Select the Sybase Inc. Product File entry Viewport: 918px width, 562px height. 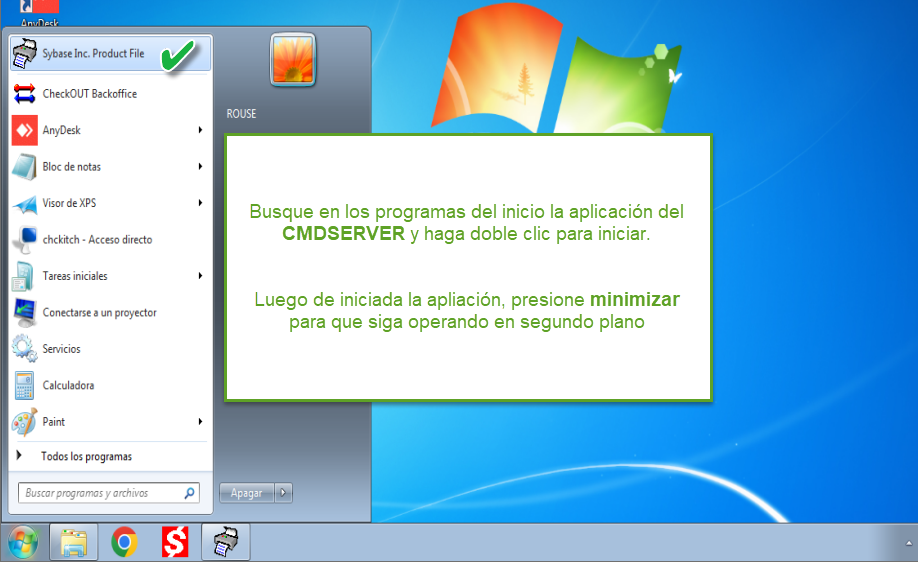[x=111, y=53]
